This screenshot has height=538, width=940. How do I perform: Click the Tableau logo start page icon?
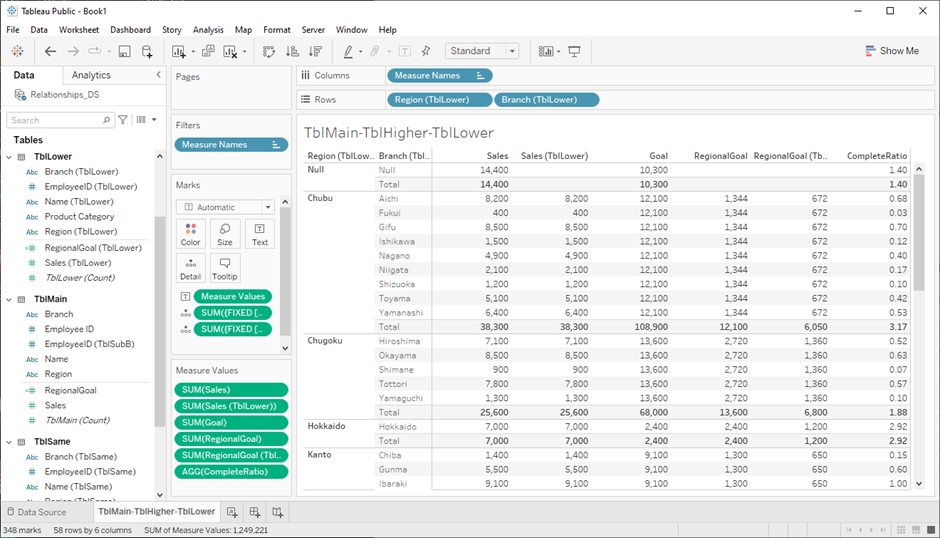point(17,52)
